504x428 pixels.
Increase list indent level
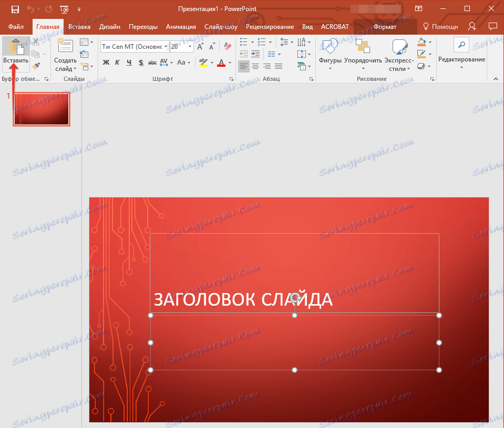click(x=255, y=54)
